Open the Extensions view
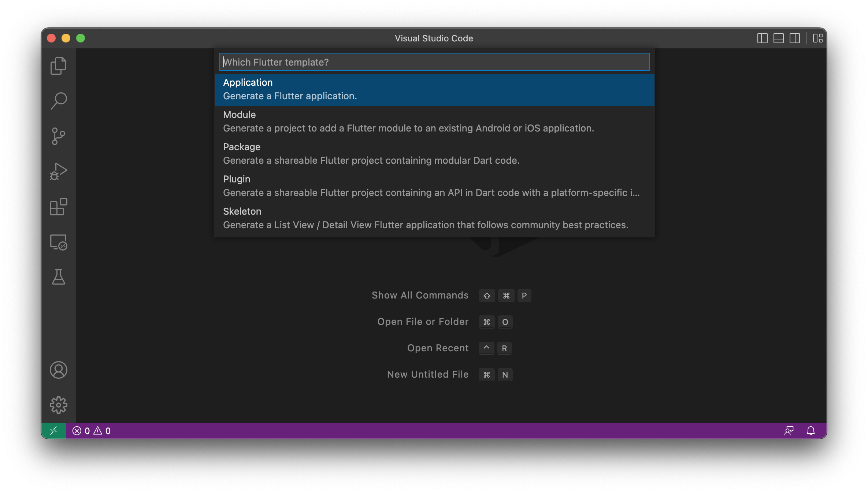This screenshot has height=493, width=868. pos(58,207)
